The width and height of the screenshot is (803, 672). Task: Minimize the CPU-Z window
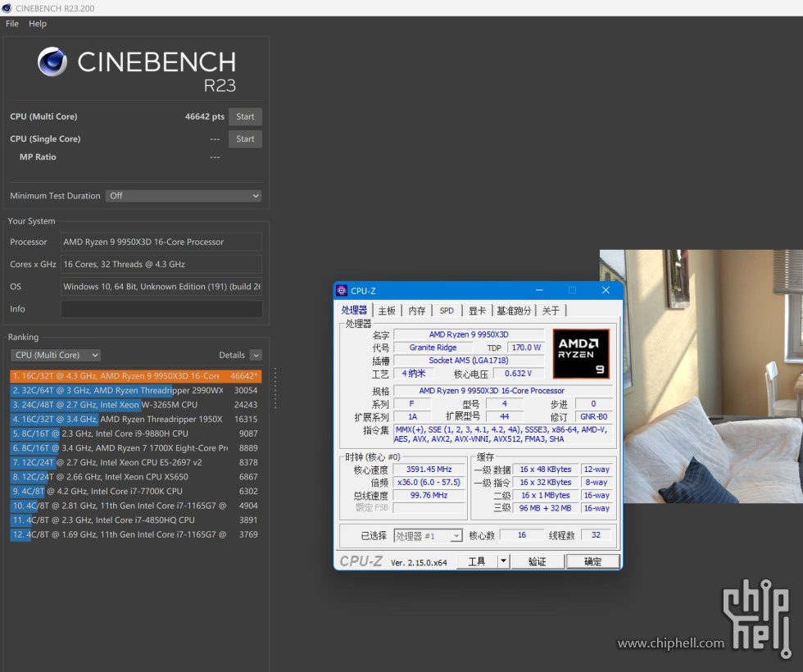click(539, 290)
